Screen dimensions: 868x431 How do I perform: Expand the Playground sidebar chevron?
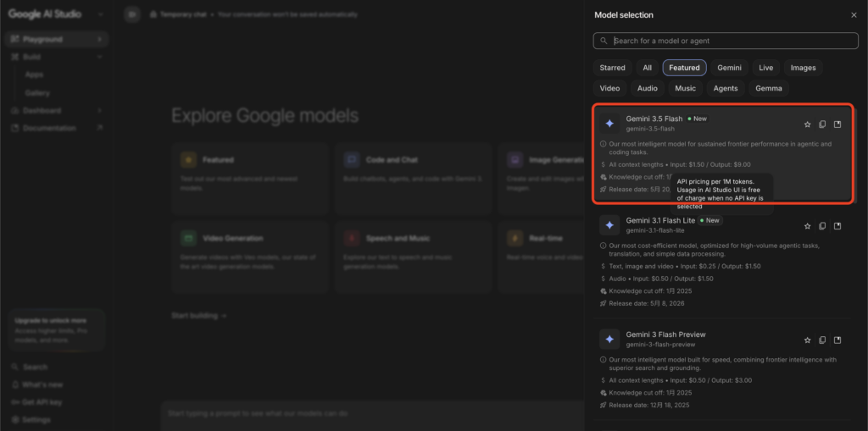pyautogui.click(x=100, y=39)
